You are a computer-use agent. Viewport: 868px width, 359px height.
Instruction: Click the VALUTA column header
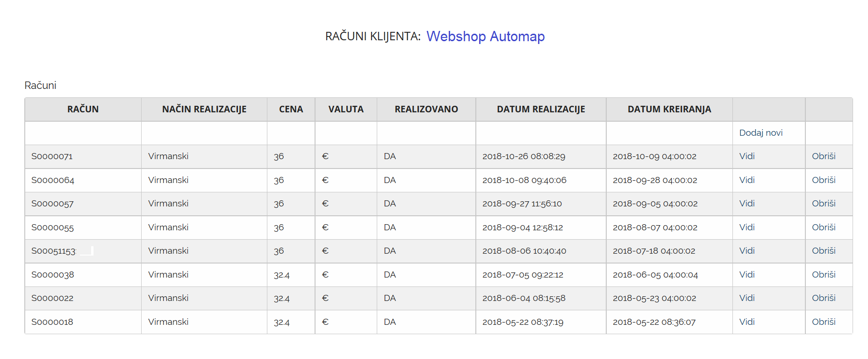[x=346, y=110]
